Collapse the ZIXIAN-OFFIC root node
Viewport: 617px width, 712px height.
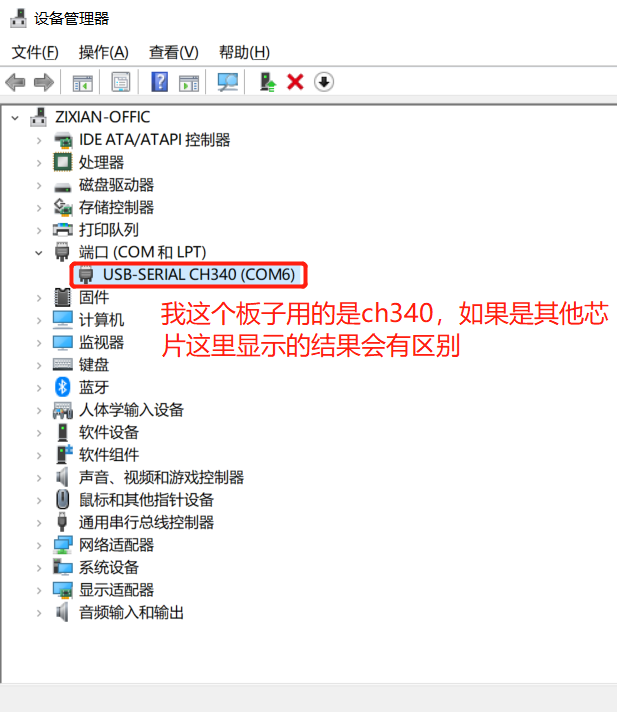15,118
